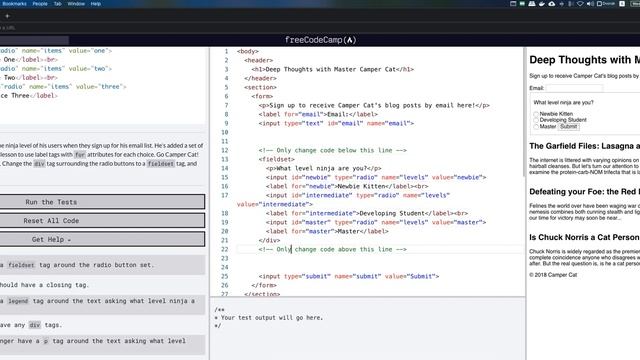Click the Wi-Fi icon in the menu bar
640x360 pixels.
[x=580, y=4]
